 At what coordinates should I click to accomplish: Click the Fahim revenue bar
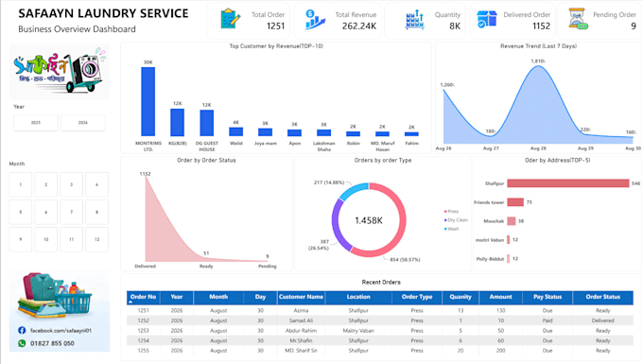click(x=411, y=134)
